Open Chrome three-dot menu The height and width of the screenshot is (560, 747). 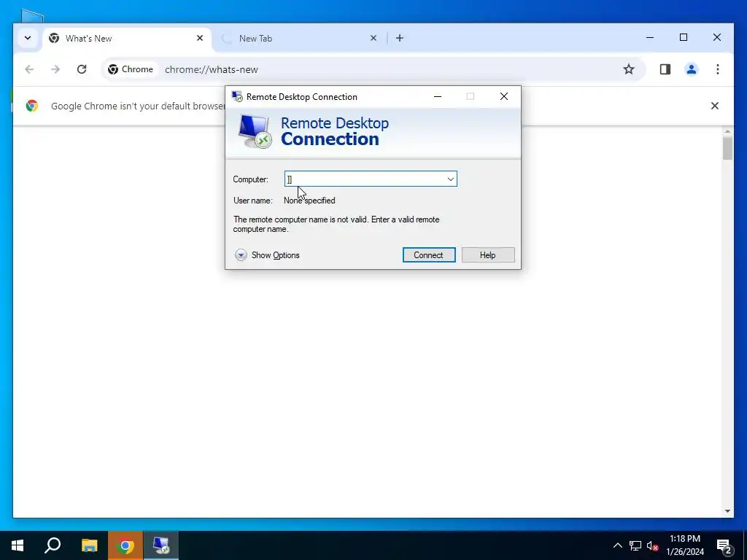718,69
